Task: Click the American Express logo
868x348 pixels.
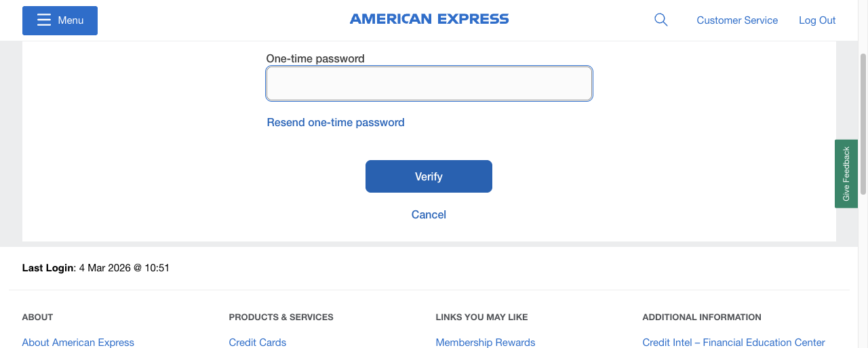Action: (x=429, y=19)
